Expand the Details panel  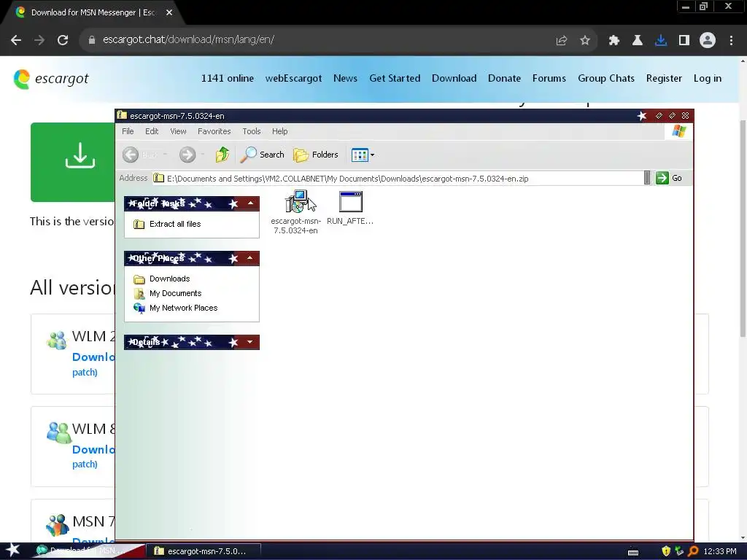pos(250,342)
